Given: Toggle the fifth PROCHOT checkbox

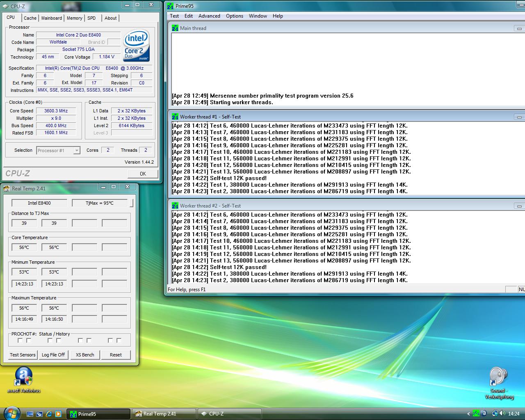Looking at the screenshot, I should [80, 340].
